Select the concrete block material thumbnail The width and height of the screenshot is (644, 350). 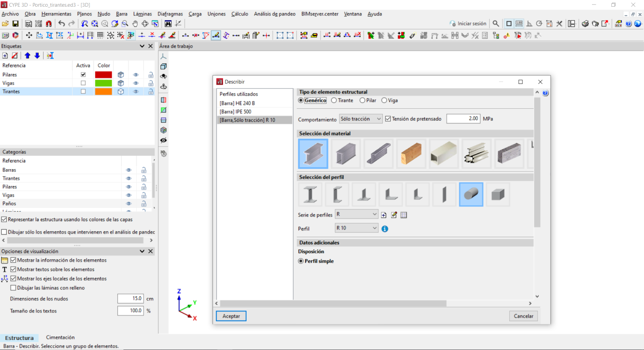509,154
